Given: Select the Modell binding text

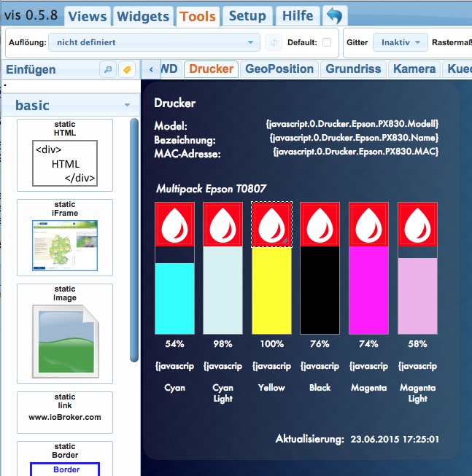Looking at the screenshot, I should coord(352,124).
